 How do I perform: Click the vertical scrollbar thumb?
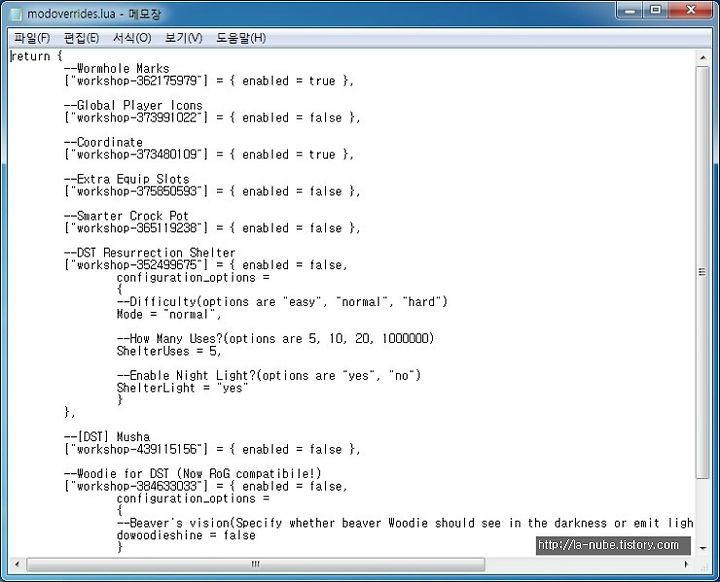point(703,272)
